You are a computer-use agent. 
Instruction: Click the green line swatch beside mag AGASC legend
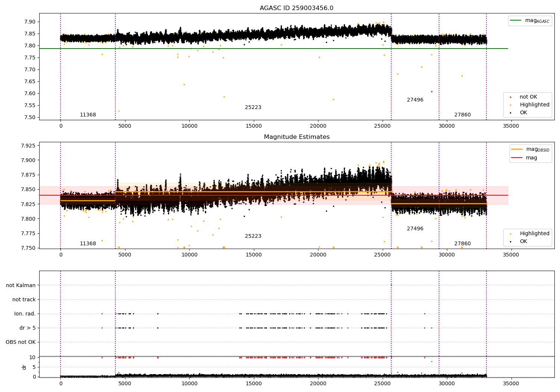point(516,21)
